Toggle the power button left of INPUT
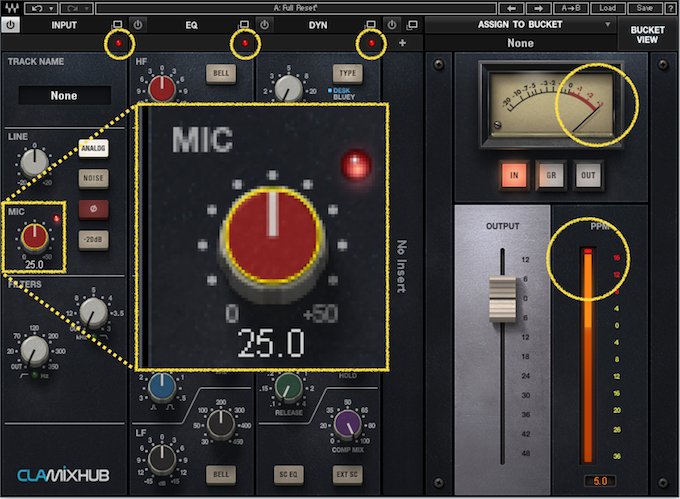 click(10, 25)
